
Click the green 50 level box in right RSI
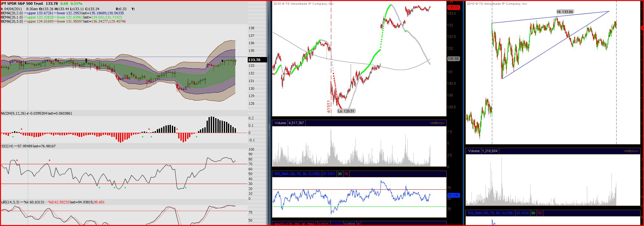pyautogui.click(x=533, y=213)
